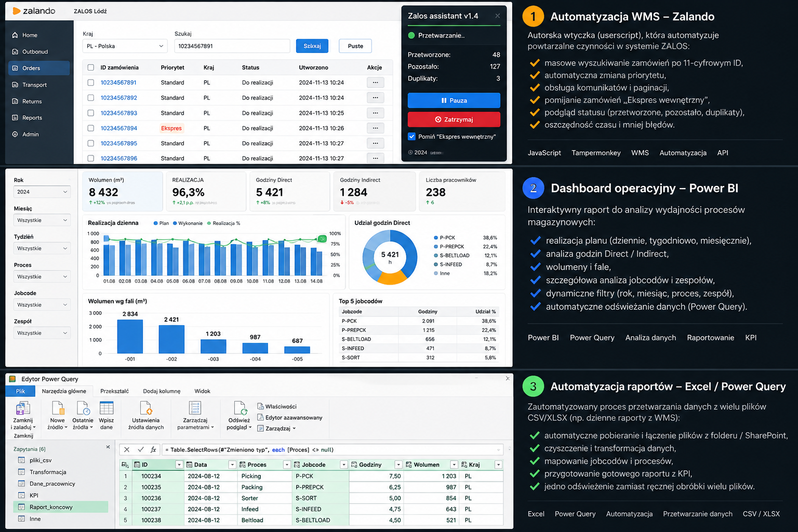This screenshot has height=532, width=798.
Task: Expand the Tydzień filter dropdown
Action: (x=42, y=248)
